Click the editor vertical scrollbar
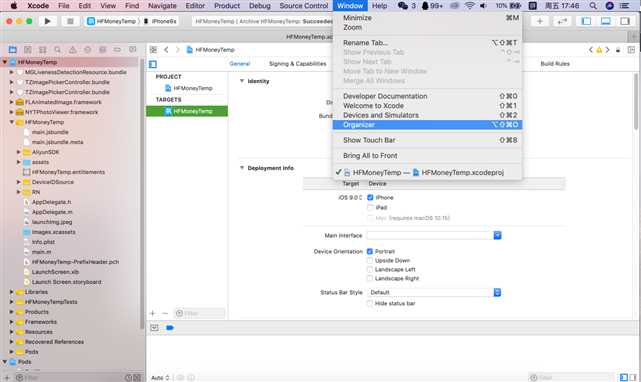 pyautogui.click(x=636, y=101)
